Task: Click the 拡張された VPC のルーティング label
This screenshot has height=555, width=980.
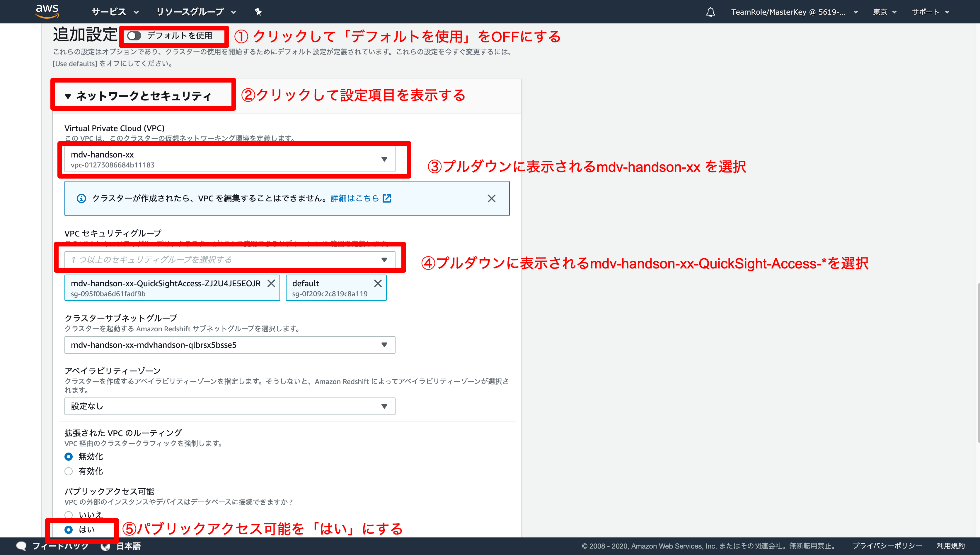Action: pyautogui.click(x=123, y=433)
